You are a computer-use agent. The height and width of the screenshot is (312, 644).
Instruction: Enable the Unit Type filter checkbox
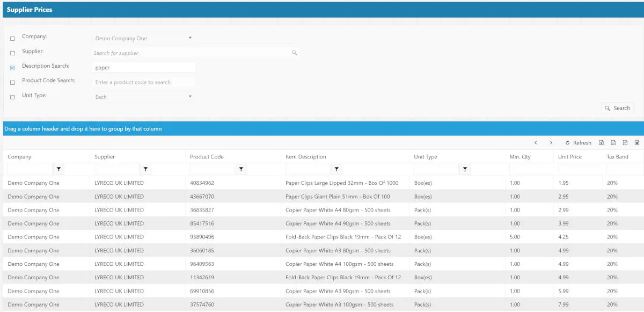(12, 97)
